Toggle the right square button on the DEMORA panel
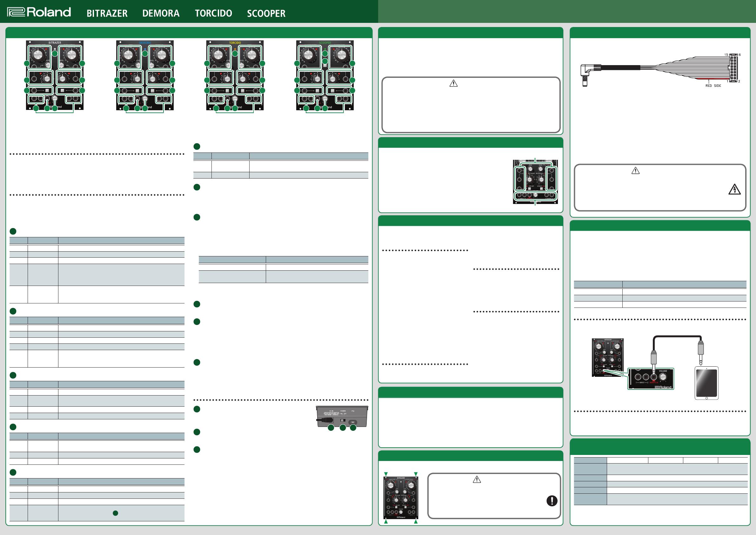The width and height of the screenshot is (756, 535). [x=152, y=90]
